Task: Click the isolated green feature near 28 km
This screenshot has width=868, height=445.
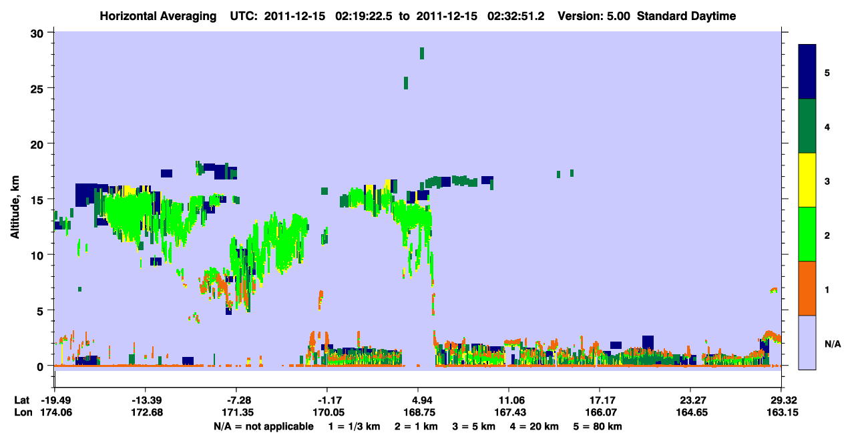Action: tap(422, 53)
